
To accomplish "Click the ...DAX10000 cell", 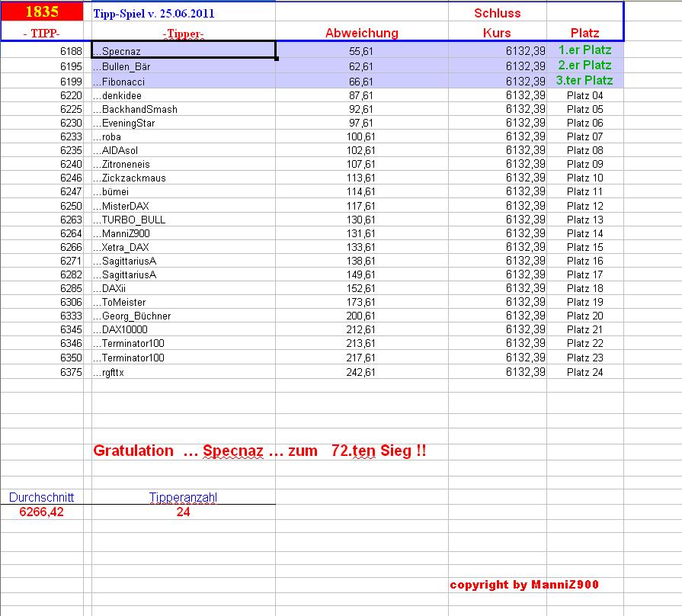I will click(183, 330).
